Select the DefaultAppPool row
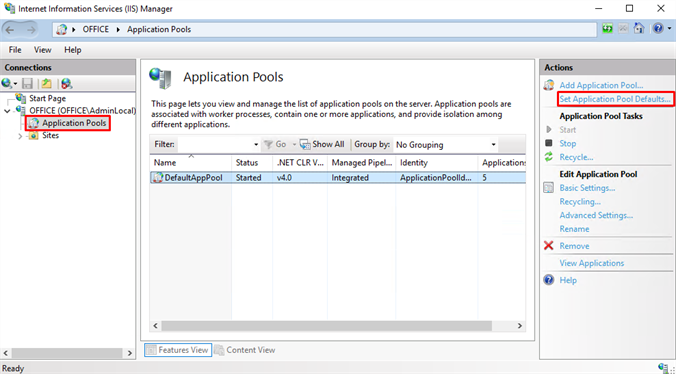 (x=338, y=178)
